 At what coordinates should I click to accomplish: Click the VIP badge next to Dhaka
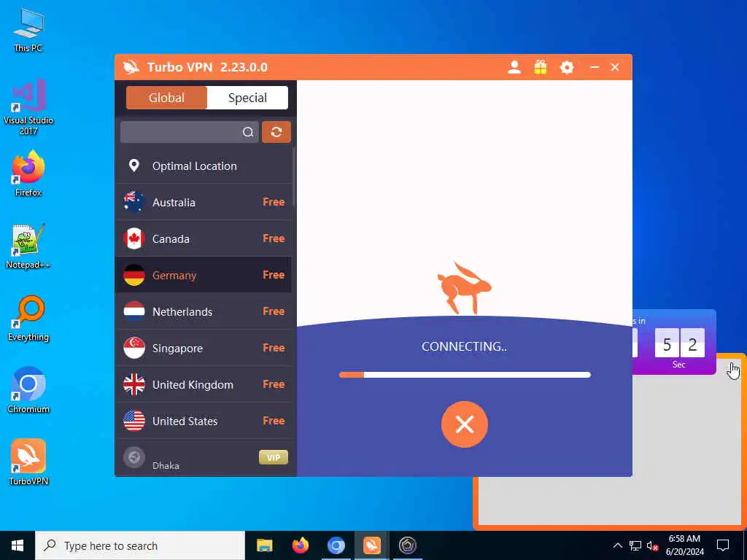(273, 457)
